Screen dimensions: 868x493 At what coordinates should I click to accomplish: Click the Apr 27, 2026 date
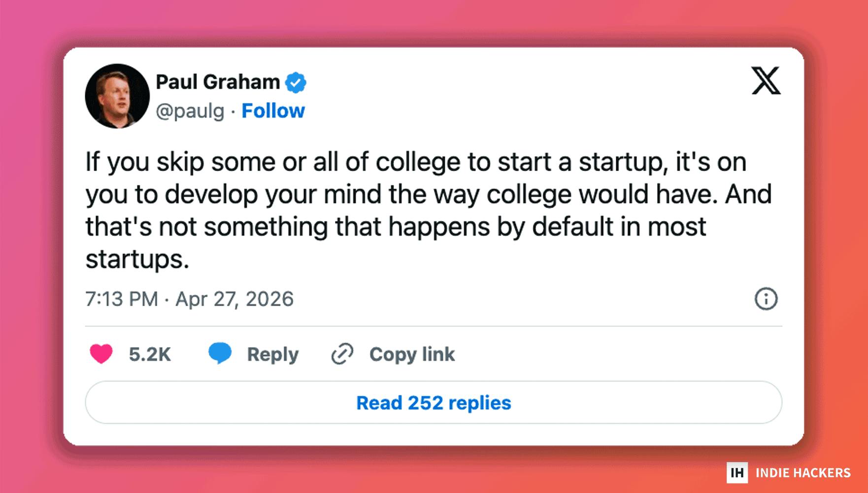click(x=234, y=299)
